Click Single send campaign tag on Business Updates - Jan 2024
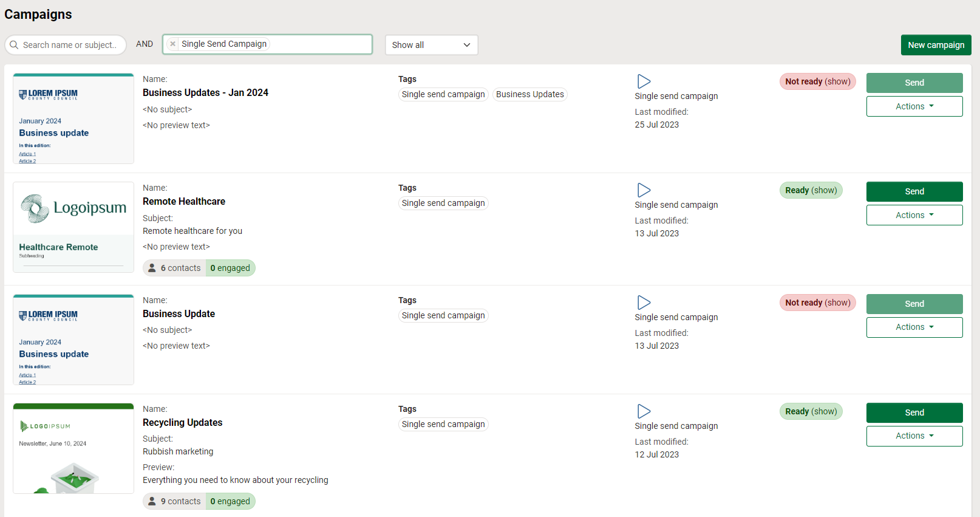This screenshot has width=980, height=517. pyautogui.click(x=443, y=94)
